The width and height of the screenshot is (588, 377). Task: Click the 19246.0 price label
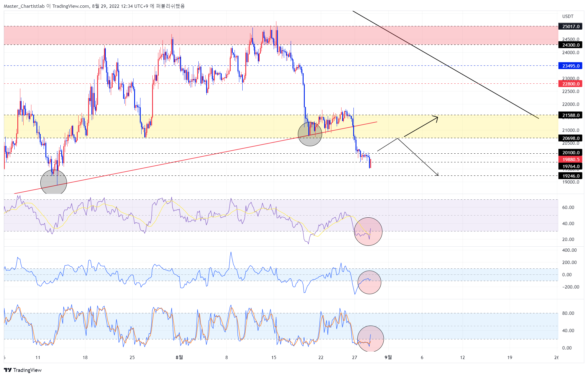[570, 176]
